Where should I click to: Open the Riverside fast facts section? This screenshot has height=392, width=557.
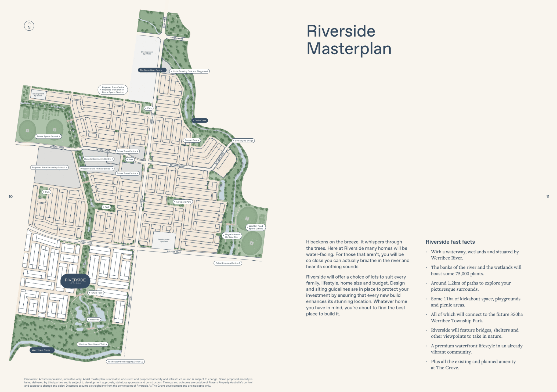click(x=450, y=242)
